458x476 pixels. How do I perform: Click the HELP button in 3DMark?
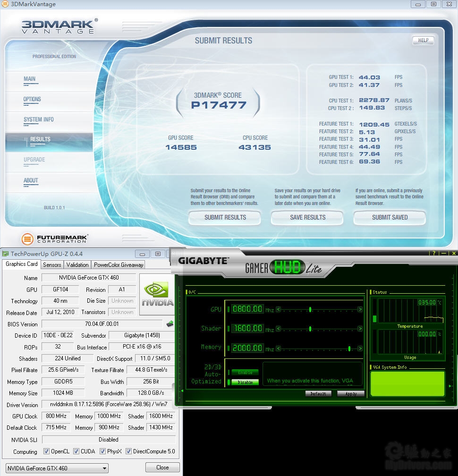coord(423,41)
